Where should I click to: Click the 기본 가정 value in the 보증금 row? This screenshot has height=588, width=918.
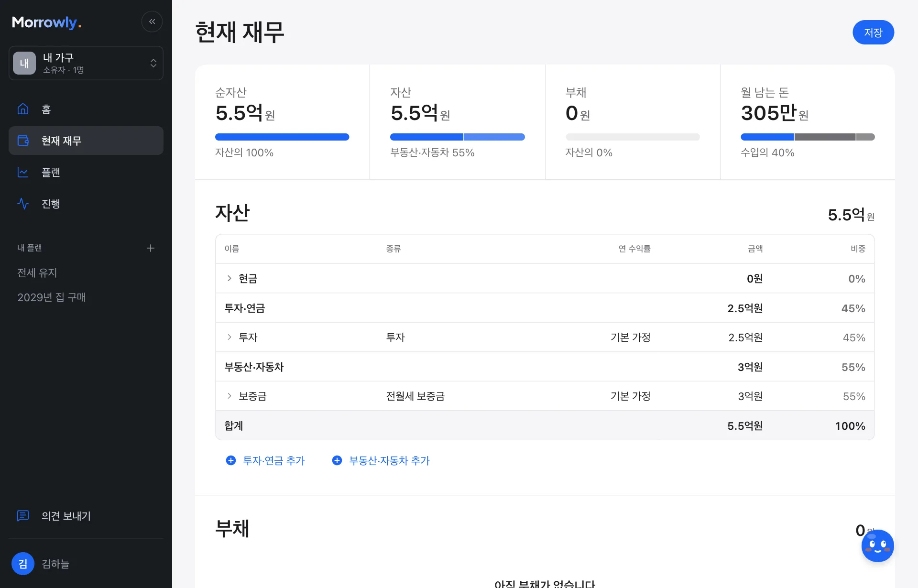coord(631,396)
